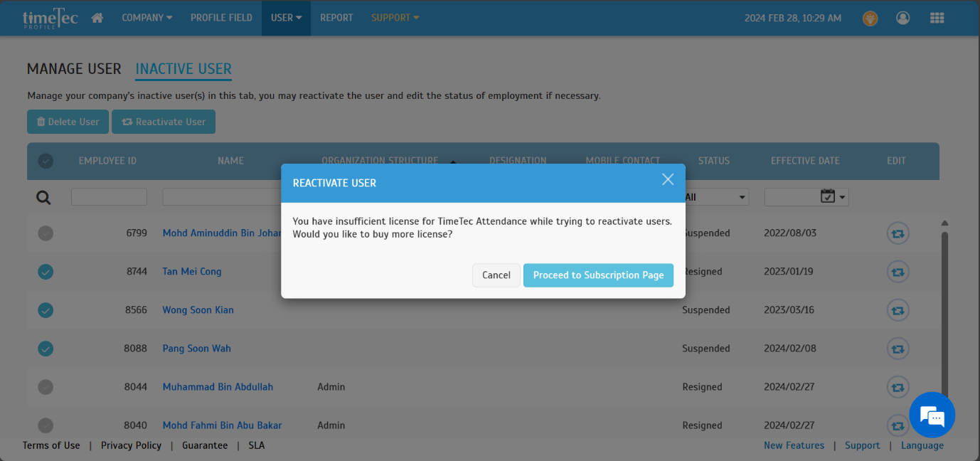Click the reactivate icon for employee 6799
Viewport: 980px width, 461px height.
click(x=898, y=233)
